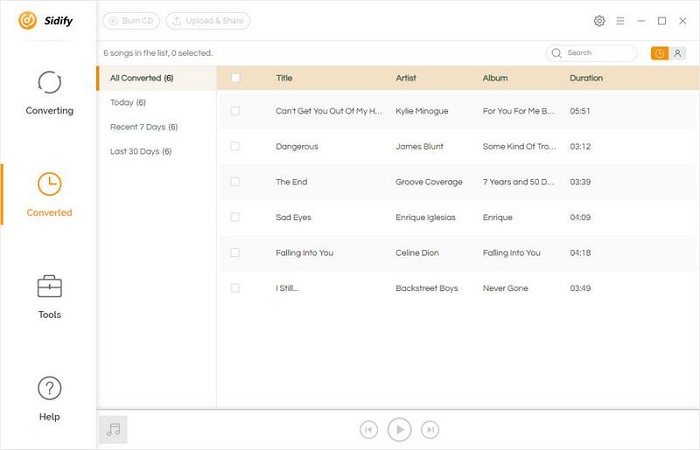This screenshot has height=450, width=700.
Task: Check the Sad Eyes song checkbox
Action: [235, 217]
